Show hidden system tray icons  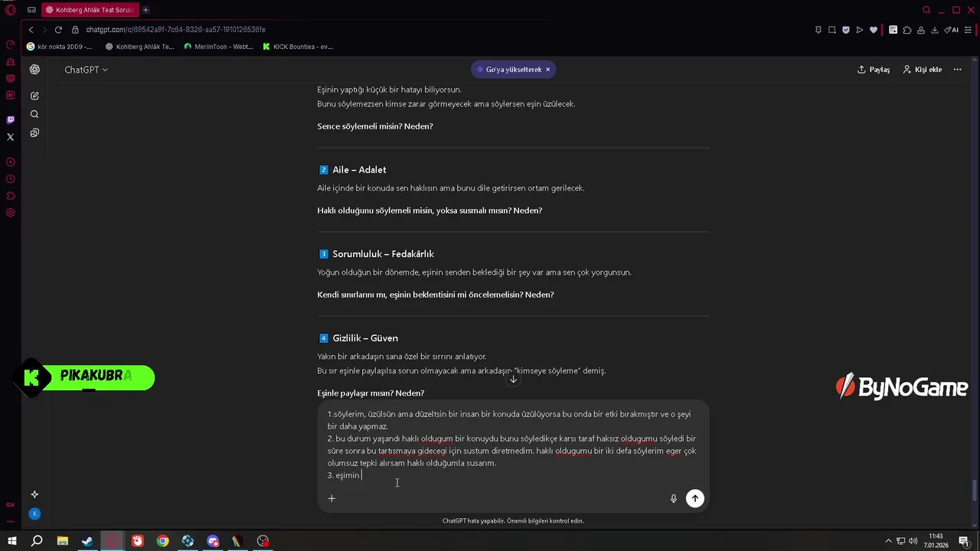(x=890, y=541)
